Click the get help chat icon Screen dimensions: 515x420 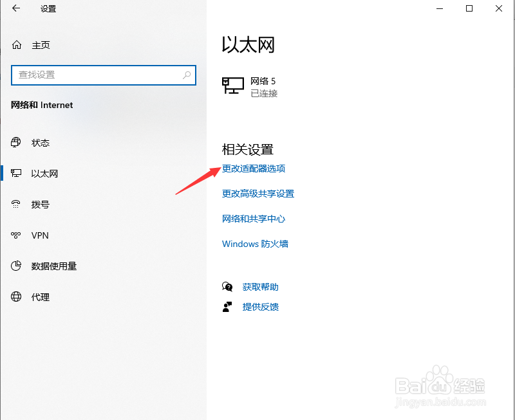pos(227,287)
